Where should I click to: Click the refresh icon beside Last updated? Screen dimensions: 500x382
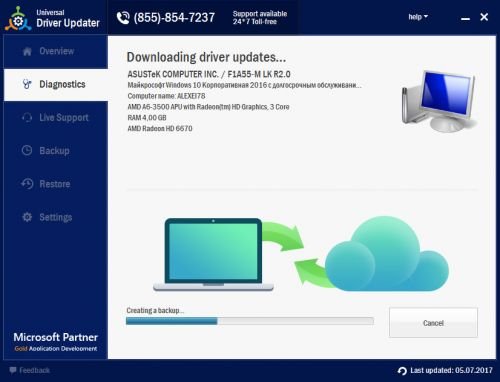point(402,371)
